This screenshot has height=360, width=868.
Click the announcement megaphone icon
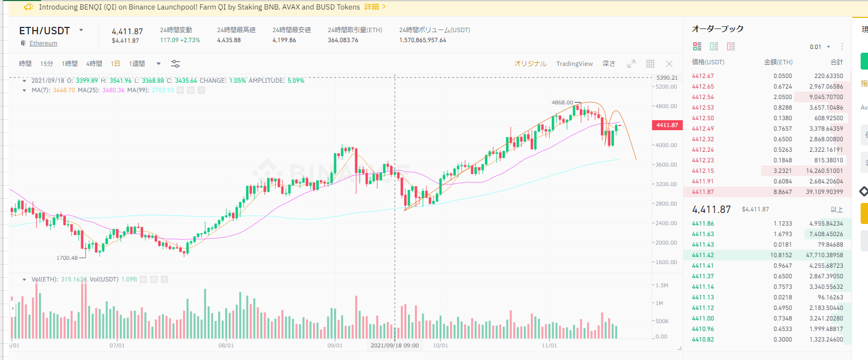(x=28, y=7)
